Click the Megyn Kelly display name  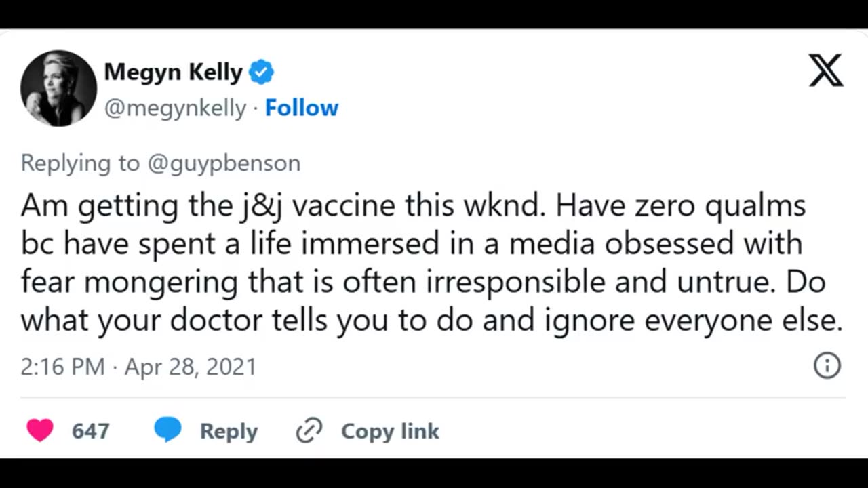(173, 72)
